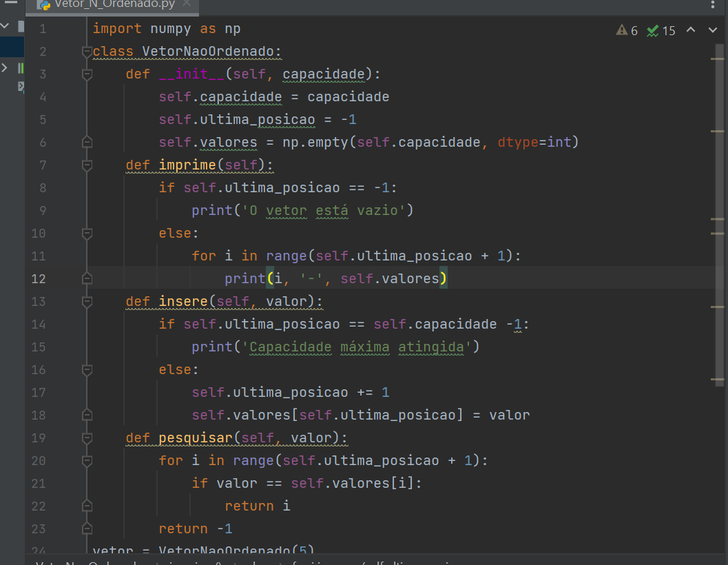Screen dimensions: 728x565
Task: Go to previous highlighted error arrow
Action: [691, 30]
